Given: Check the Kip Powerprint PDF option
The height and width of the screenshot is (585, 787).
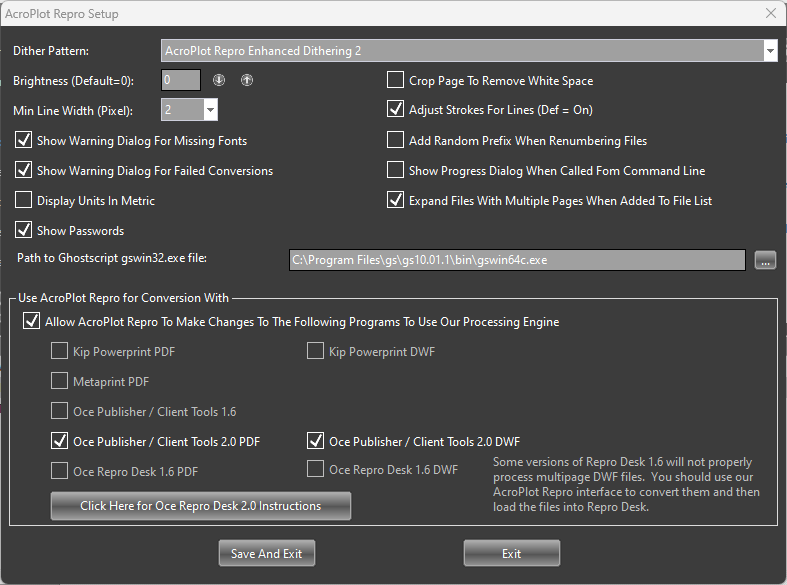Looking at the screenshot, I should (x=59, y=351).
